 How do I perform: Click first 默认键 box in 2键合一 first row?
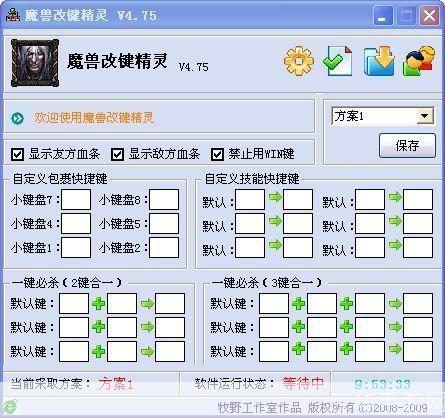[74, 303]
